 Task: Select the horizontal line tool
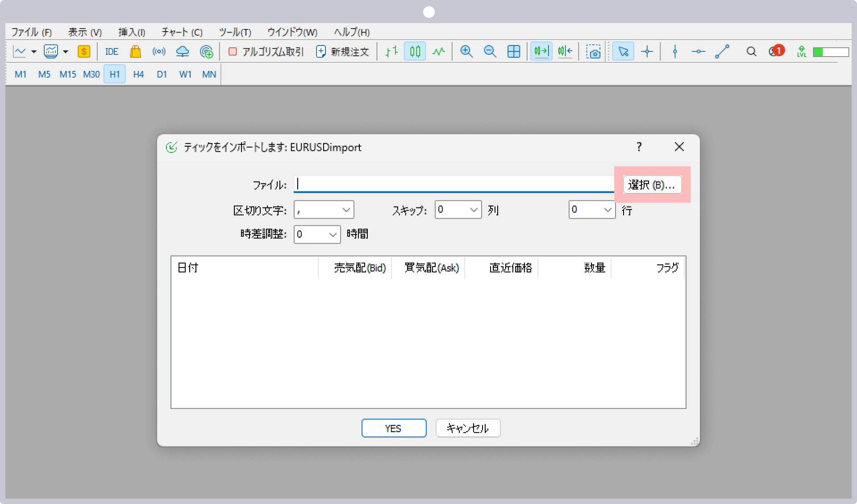click(699, 52)
